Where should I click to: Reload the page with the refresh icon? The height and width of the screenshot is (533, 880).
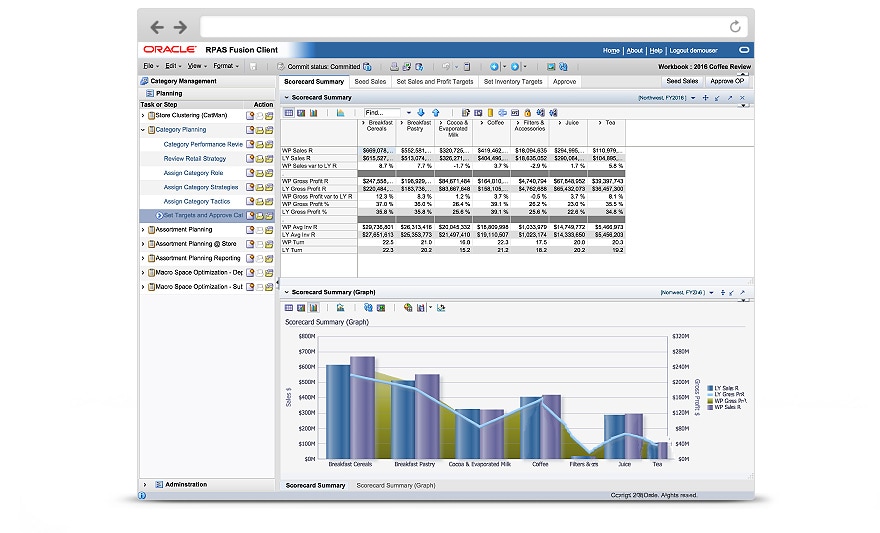[x=735, y=26]
